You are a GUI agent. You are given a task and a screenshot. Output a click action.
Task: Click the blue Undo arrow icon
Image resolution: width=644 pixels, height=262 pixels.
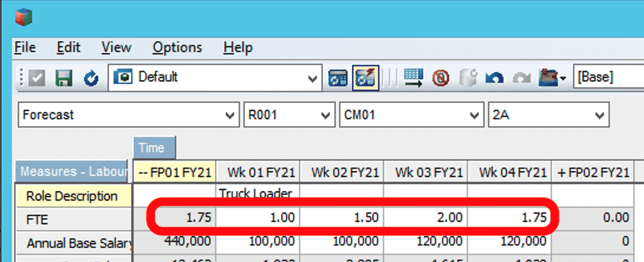[495, 78]
